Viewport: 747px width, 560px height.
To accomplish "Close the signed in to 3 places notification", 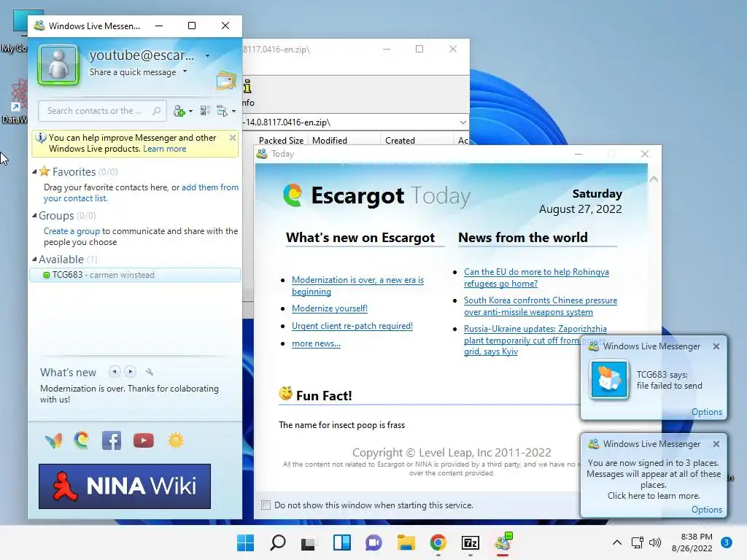I will coord(716,444).
